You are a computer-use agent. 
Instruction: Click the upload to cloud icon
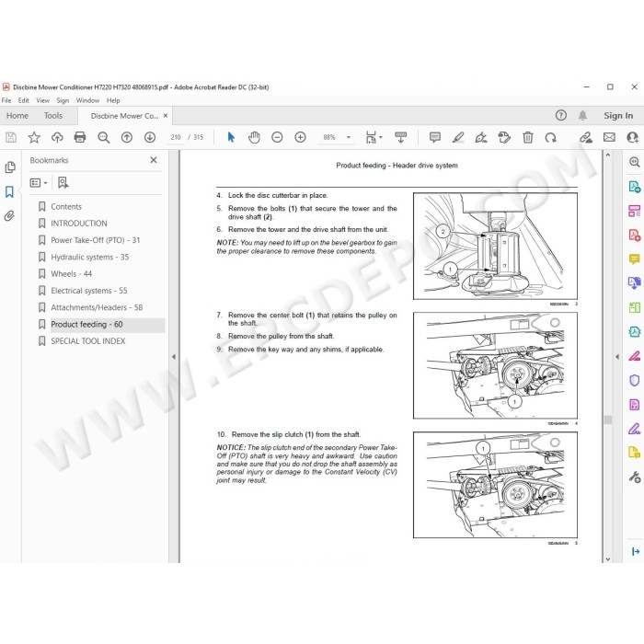coord(57,137)
